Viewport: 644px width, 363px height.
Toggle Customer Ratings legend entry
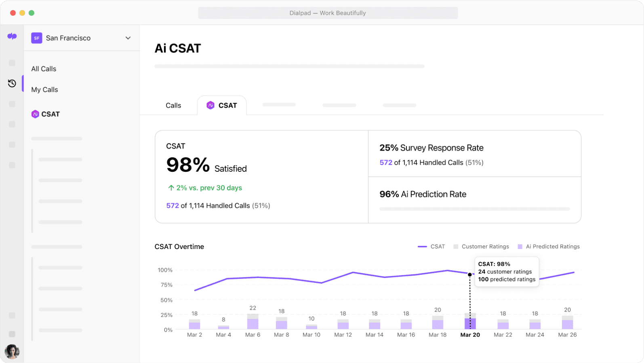[x=481, y=247]
